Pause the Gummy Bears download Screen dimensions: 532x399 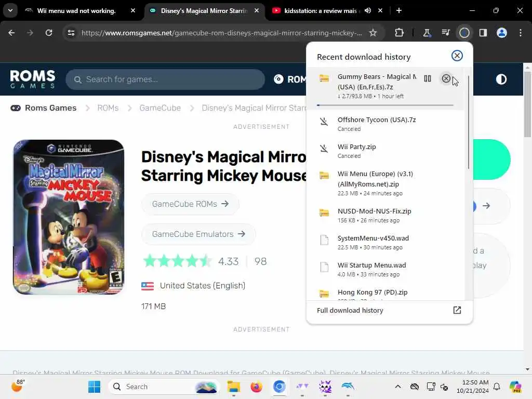click(x=428, y=79)
